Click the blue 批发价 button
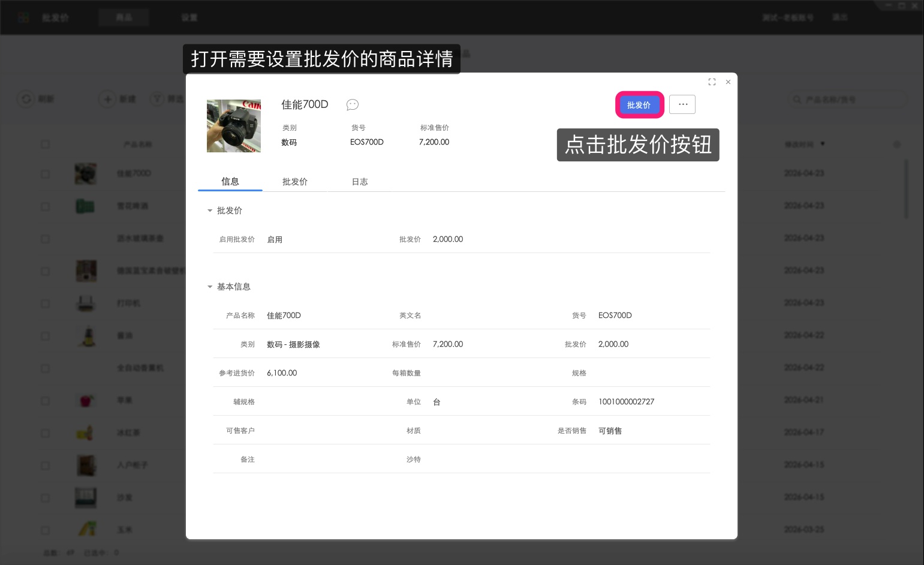Screen dimensions: 924x565 pos(639,105)
